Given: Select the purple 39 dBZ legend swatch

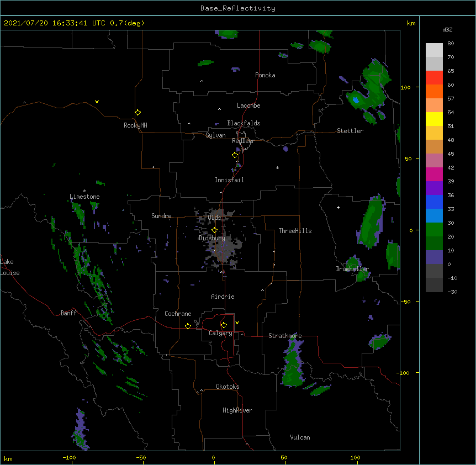Looking at the screenshot, I should pos(434,188).
